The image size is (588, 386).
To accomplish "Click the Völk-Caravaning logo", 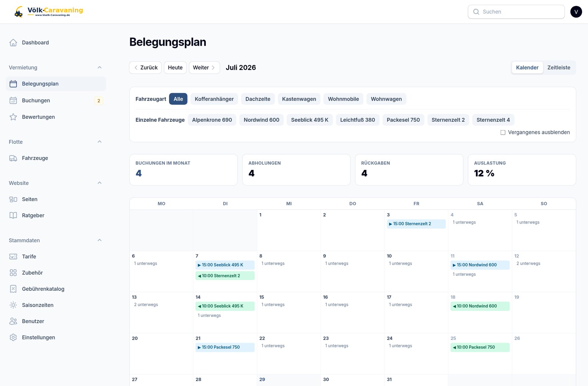I will pos(49,12).
